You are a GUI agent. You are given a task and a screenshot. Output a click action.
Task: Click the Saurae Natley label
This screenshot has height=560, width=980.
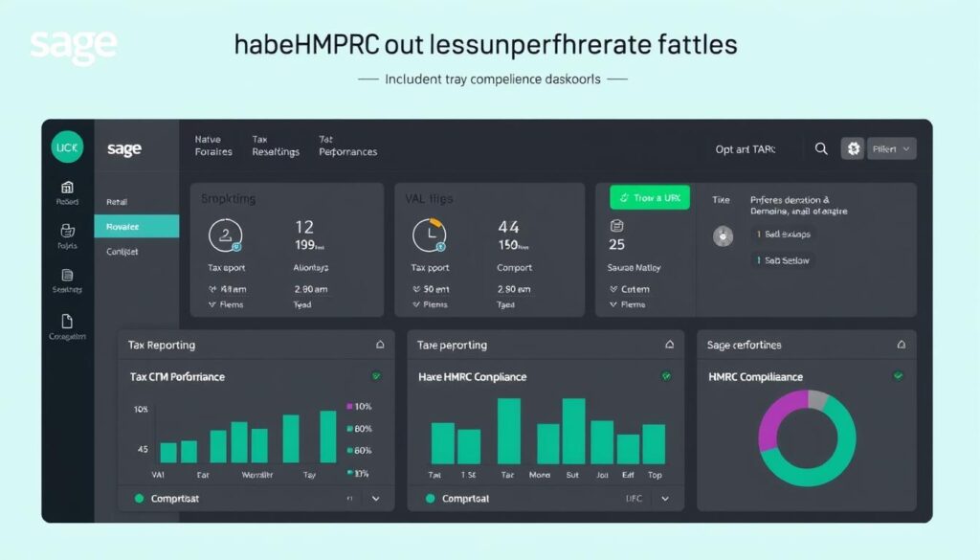point(634,267)
